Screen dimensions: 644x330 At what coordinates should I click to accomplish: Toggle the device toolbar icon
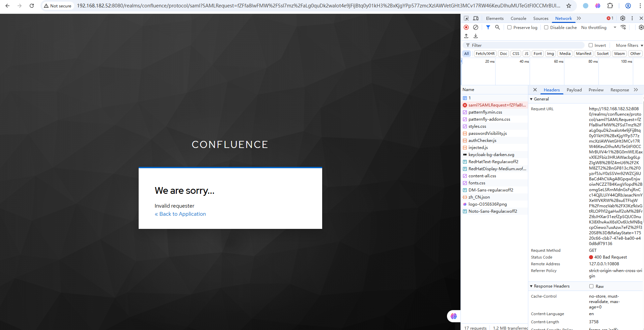point(476,18)
